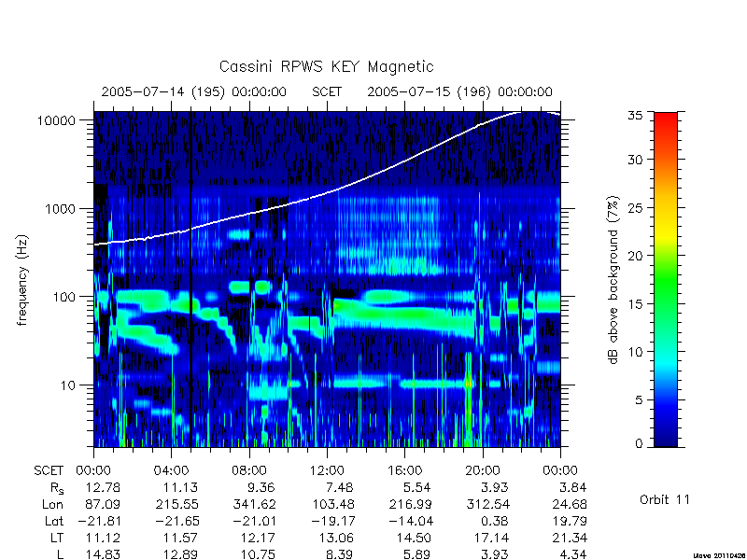This screenshot has width=747, height=560.
Task: Click the 10 frequency tick label
Action: (68, 385)
